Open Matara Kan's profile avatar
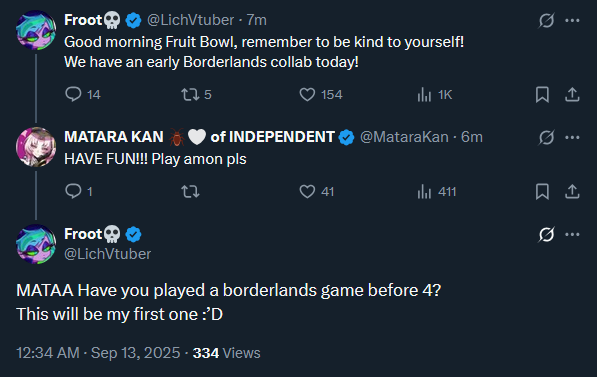 36,147
